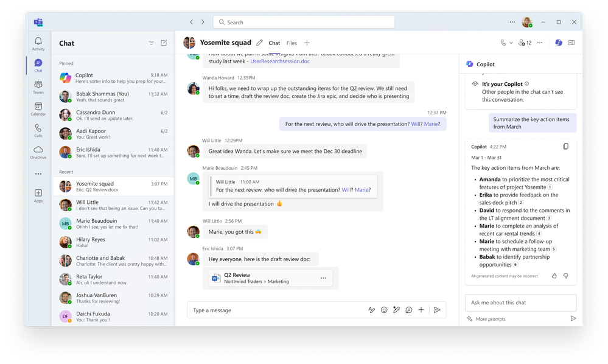Screen dimensions: 608x364
Task: Open Calls in the left sidebar
Action: [x=38, y=130]
